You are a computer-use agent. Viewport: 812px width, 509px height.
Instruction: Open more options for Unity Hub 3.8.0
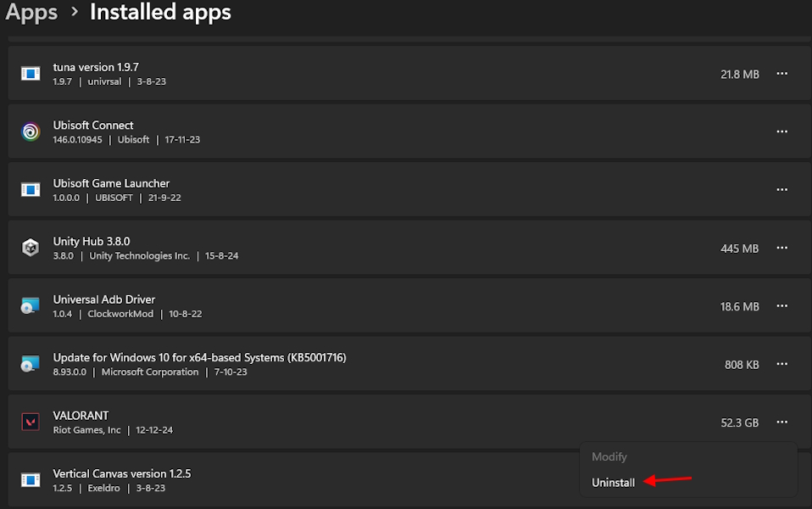click(781, 248)
